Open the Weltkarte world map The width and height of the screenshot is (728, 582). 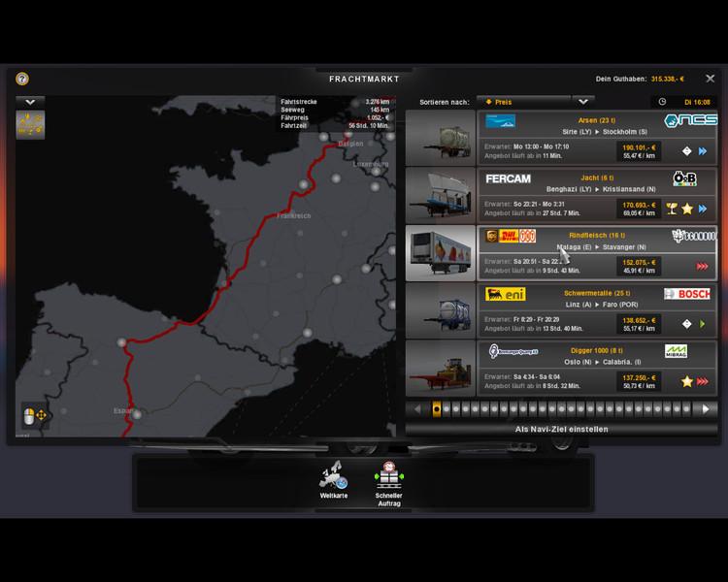[333, 478]
